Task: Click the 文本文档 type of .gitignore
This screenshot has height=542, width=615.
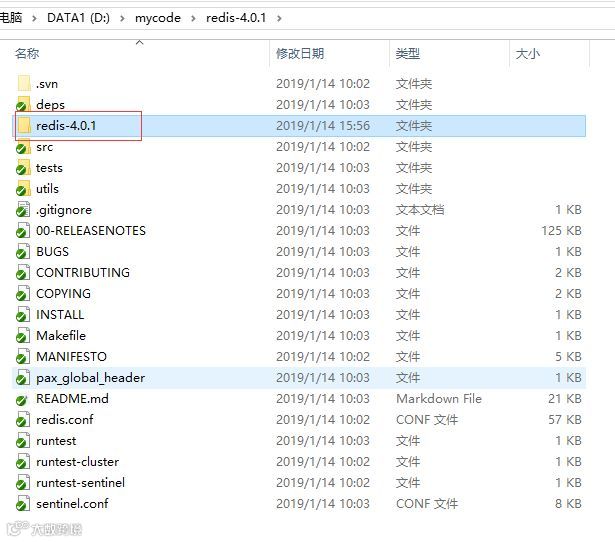Action: click(420, 210)
